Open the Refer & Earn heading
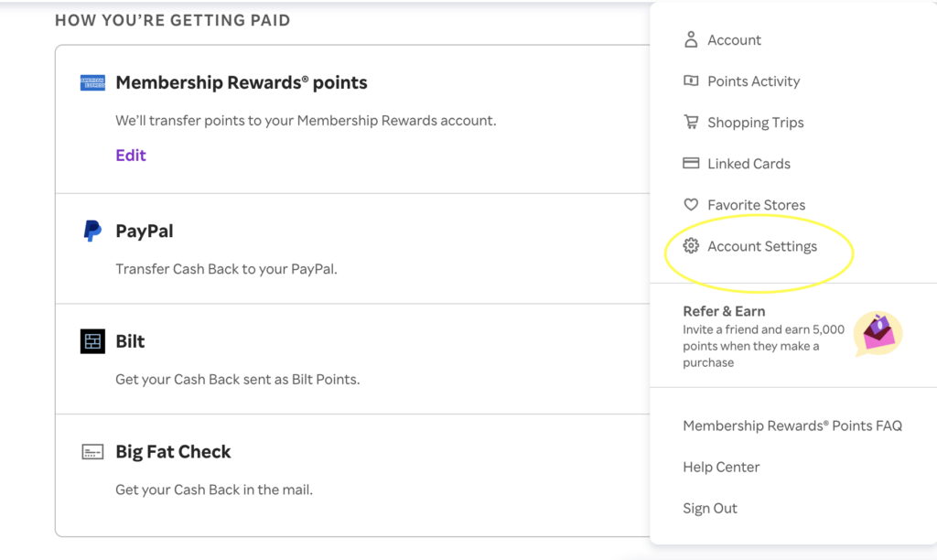 (724, 311)
